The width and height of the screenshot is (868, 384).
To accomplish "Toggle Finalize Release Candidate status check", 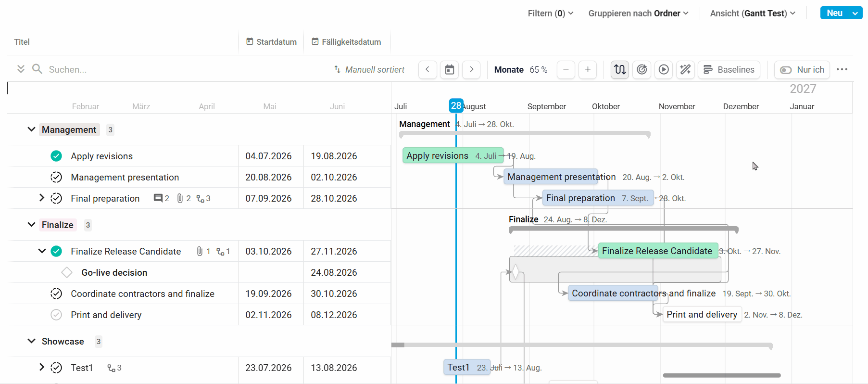I will (56, 251).
